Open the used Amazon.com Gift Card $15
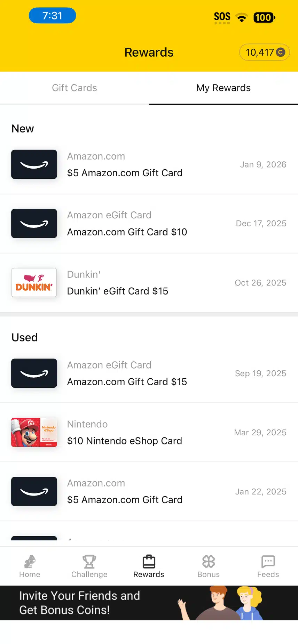This screenshot has width=298, height=644. [x=127, y=382]
